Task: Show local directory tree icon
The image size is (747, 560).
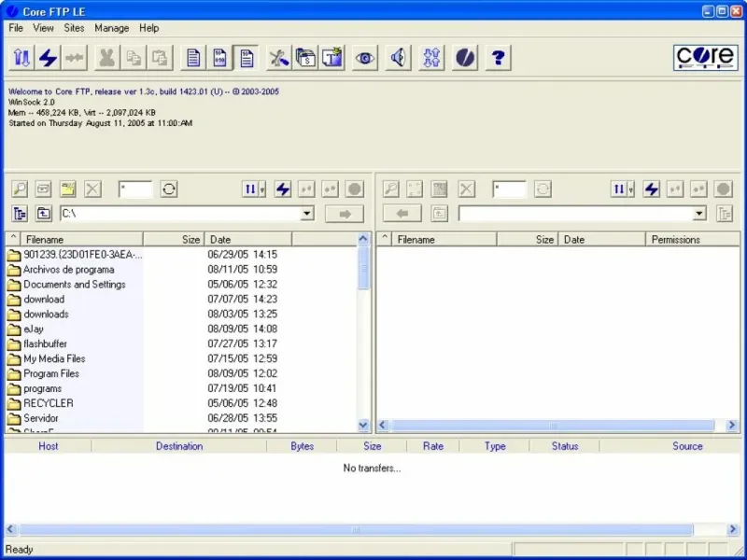Action: coord(20,214)
